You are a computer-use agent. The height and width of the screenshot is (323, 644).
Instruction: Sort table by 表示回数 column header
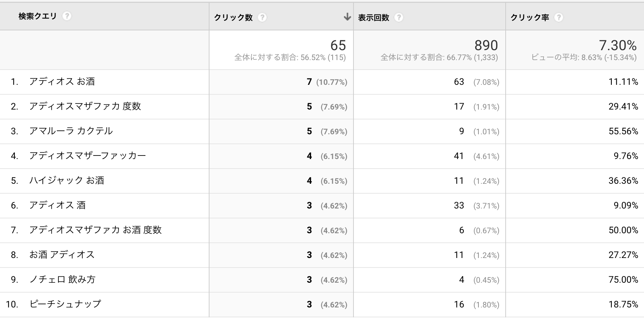pos(374,18)
